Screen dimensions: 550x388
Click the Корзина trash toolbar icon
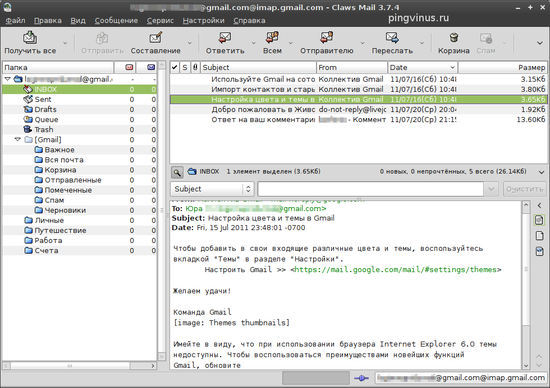tap(454, 38)
